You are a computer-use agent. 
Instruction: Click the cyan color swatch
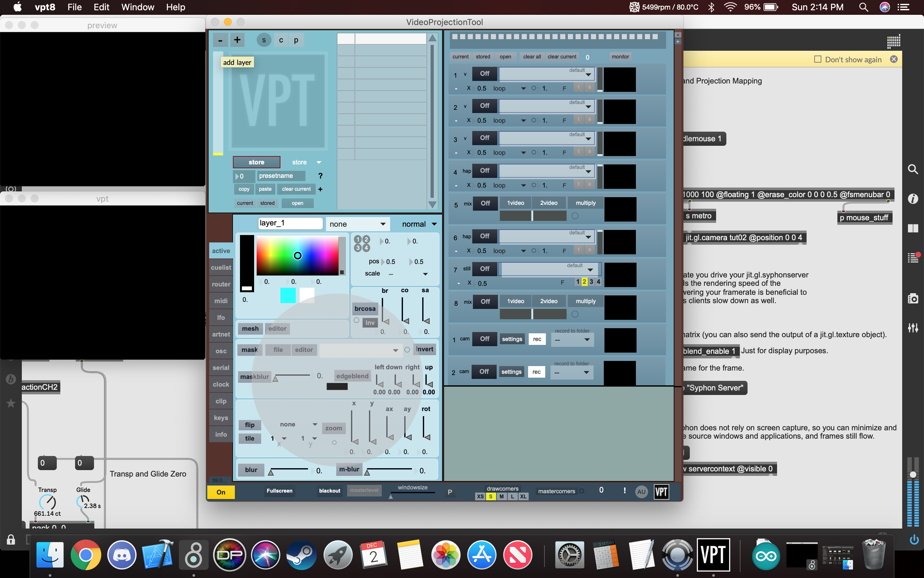pos(288,295)
